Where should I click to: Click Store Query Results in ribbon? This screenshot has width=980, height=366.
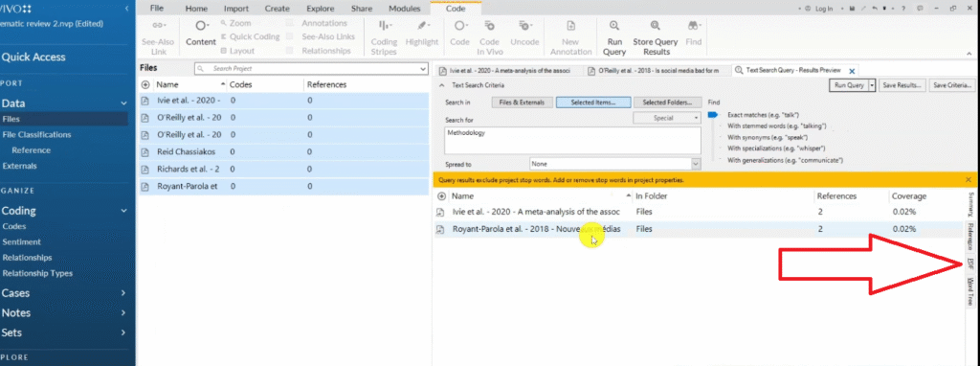(655, 36)
